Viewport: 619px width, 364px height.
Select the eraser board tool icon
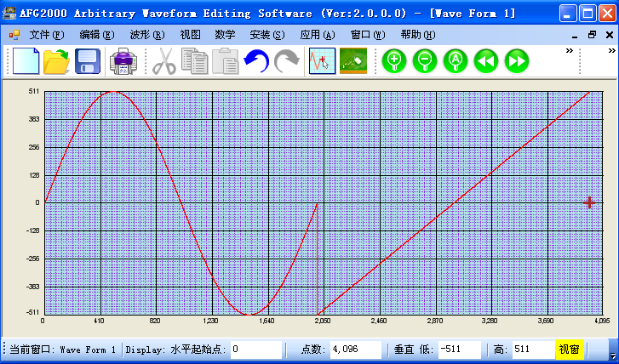pyautogui.click(x=353, y=61)
